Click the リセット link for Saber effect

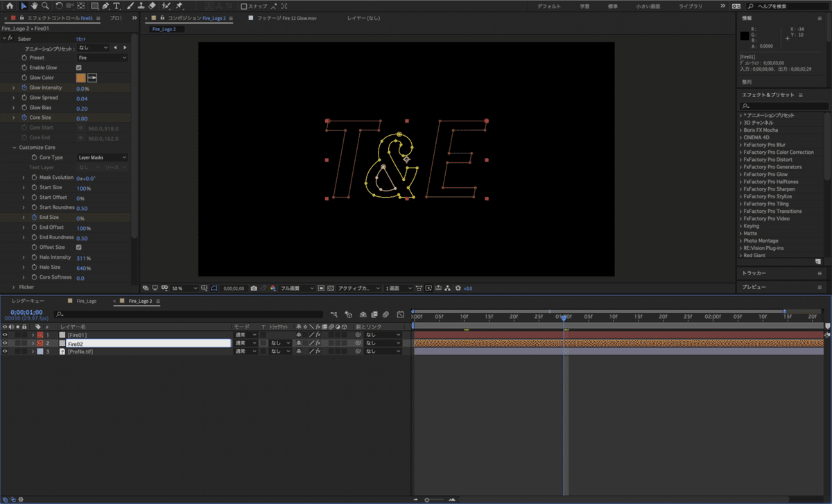click(80, 39)
